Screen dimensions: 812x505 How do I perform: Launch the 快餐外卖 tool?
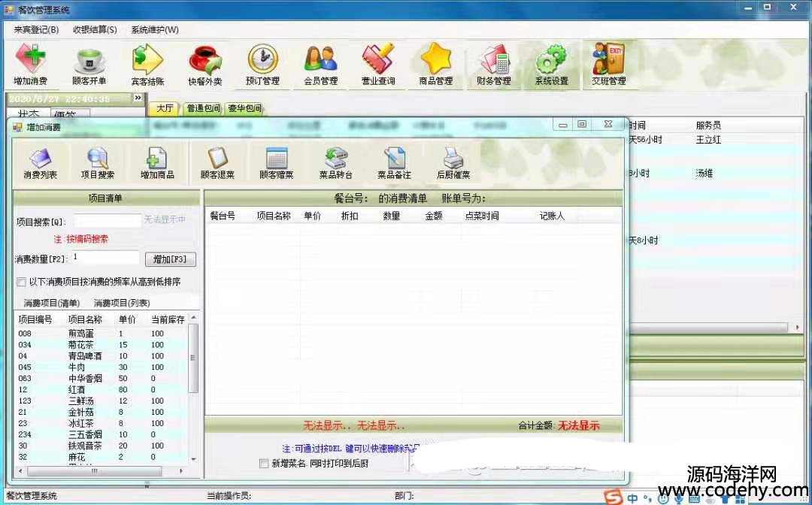pyautogui.click(x=205, y=65)
